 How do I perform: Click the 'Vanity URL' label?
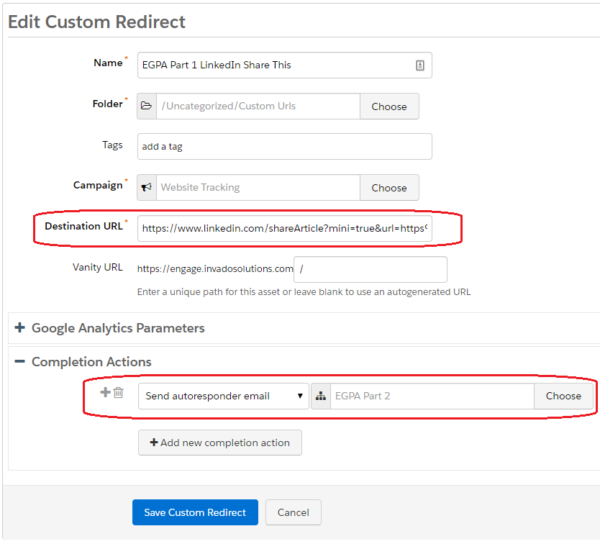(x=98, y=267)
